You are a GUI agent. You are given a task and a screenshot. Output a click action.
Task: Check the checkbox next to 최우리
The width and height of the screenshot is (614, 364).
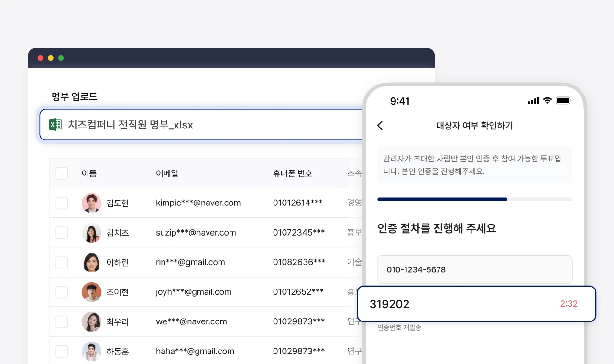[62, 321]
